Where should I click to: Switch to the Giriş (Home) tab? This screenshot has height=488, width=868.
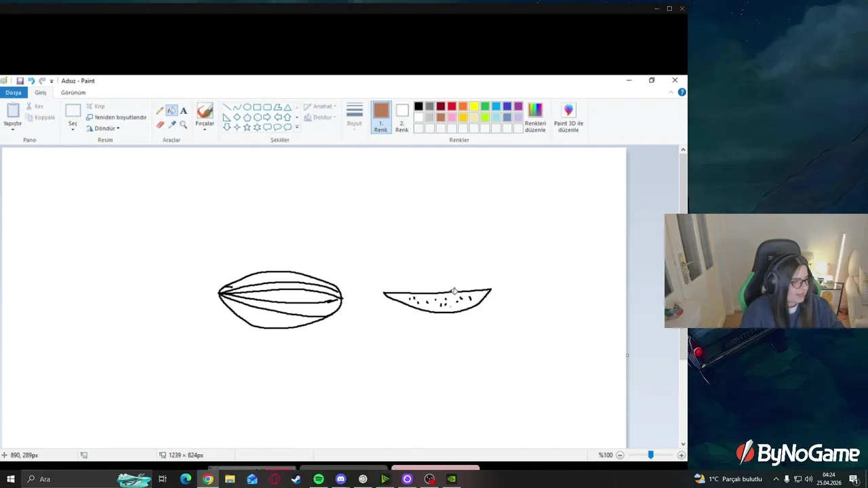41,92
